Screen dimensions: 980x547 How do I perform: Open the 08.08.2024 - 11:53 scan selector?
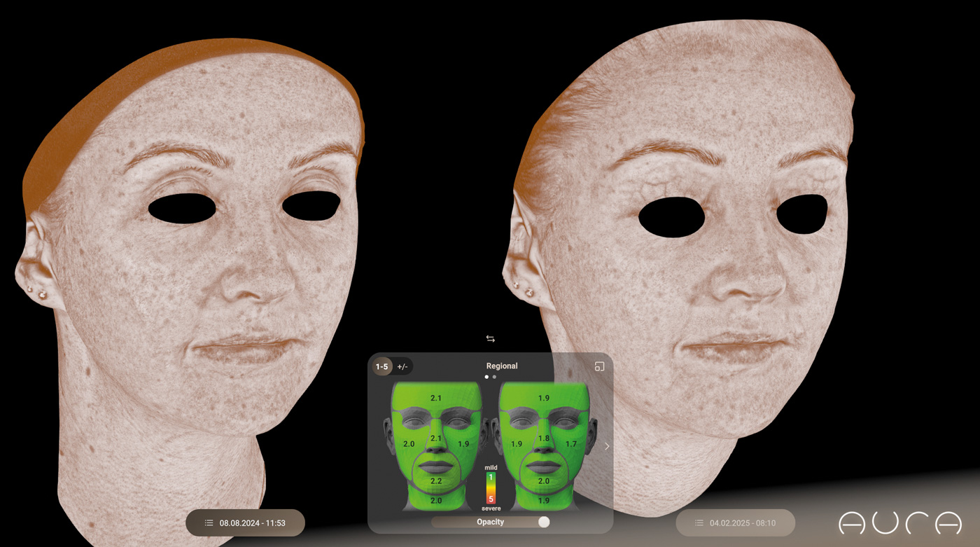[251, 523]
